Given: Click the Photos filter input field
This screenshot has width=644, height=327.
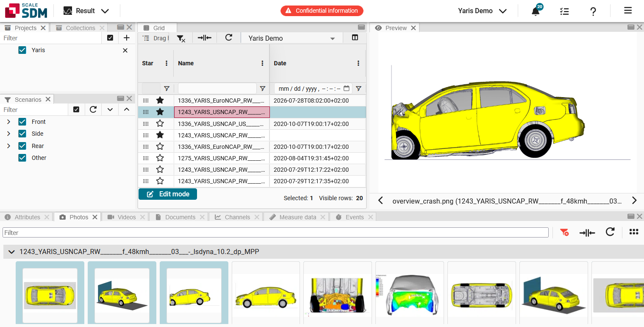Looking at the screenshot, I should coord(275,232).
